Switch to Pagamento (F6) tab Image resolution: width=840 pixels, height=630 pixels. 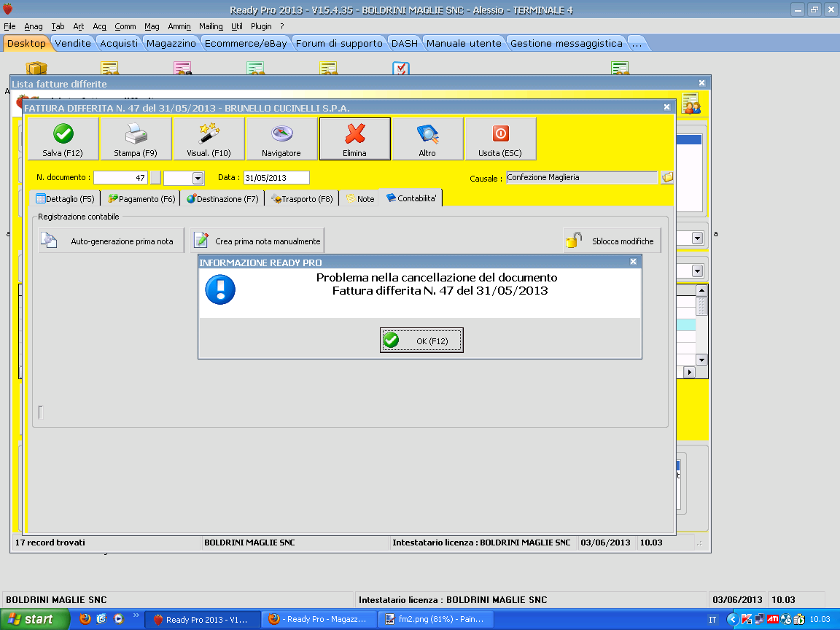pyautogui.click(x=141, y=199)
